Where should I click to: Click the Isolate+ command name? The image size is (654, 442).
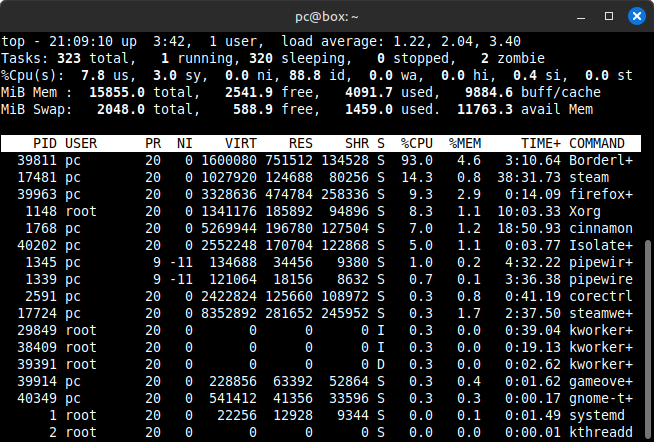point(601,246)
